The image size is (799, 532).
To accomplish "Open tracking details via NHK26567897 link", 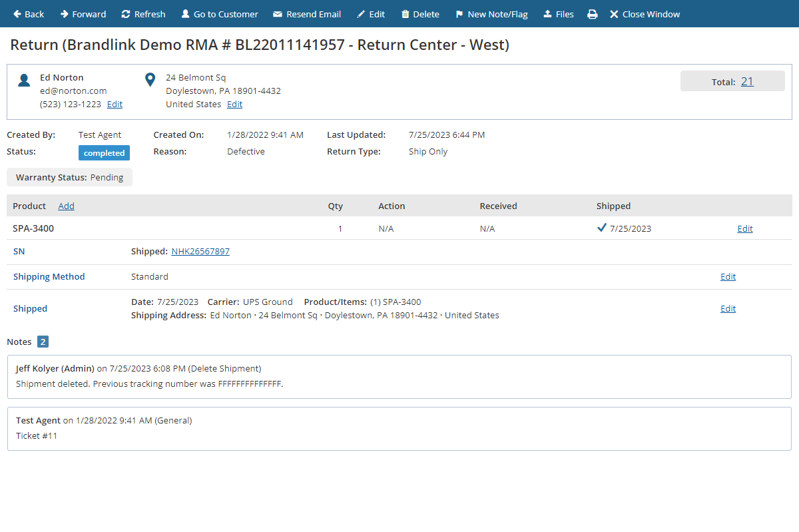I will coord(200,251).
